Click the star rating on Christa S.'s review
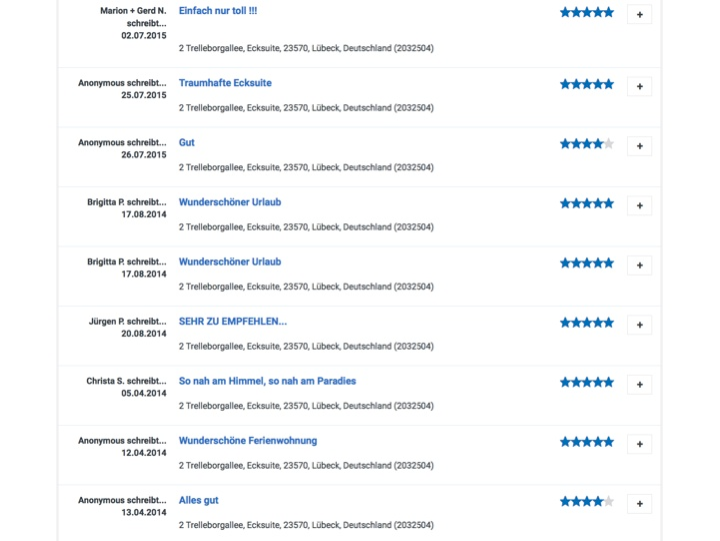The image size is (720, 541). coord(587,382)
